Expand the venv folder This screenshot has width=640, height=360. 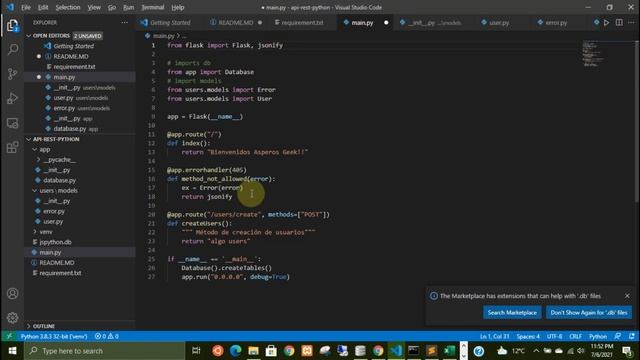[x=35, y=231]
